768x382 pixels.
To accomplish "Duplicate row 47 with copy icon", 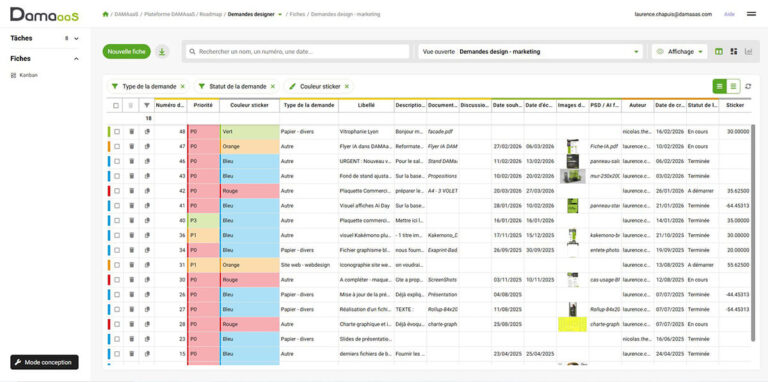I will (x=147, y=146).
